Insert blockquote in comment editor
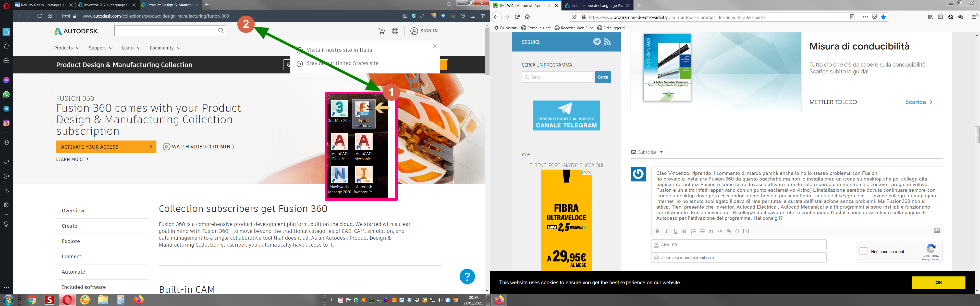 [x=711, y=232]
